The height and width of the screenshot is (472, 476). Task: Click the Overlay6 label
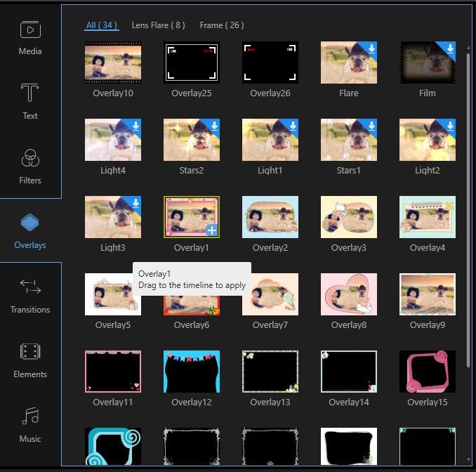pyautogui.click(x=192, y=325)
